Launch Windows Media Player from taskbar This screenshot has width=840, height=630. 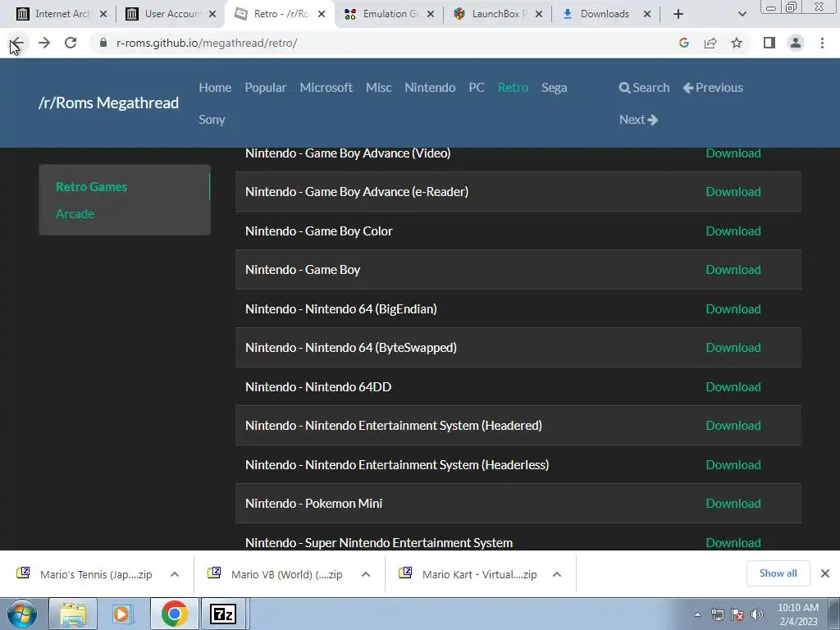(123, 614)
